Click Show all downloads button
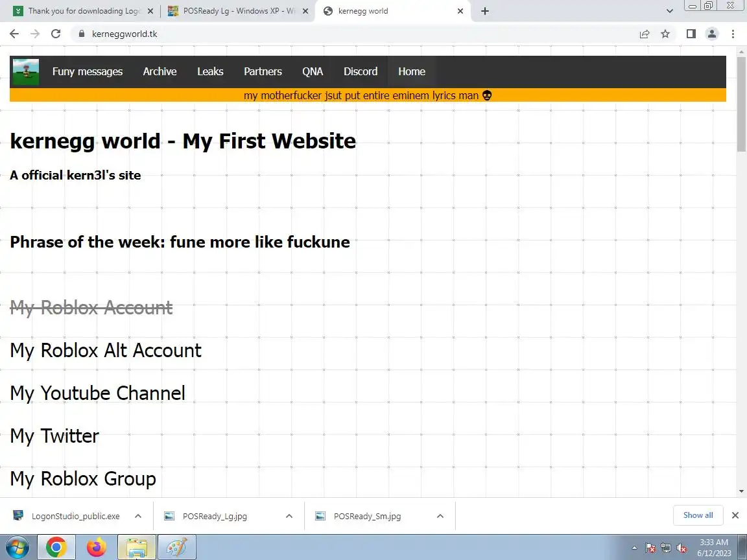The height and width of the screenshot is (560, 747). [x=698, y=515]
